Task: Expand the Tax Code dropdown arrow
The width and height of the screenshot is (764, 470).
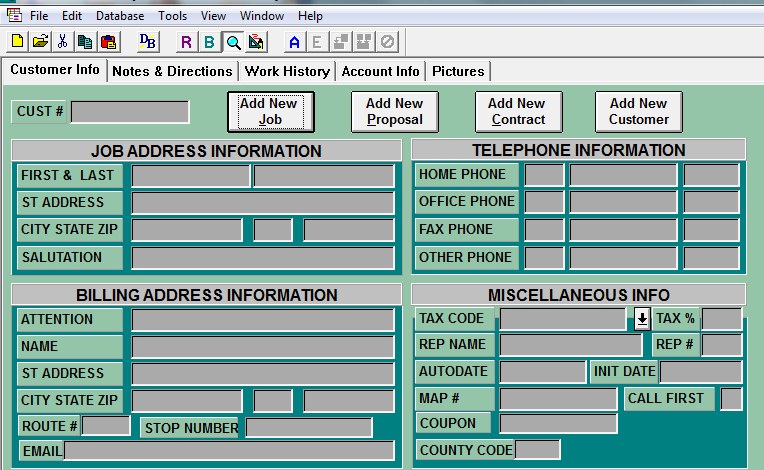Action: pyautogui.click(x=642, y=319)
